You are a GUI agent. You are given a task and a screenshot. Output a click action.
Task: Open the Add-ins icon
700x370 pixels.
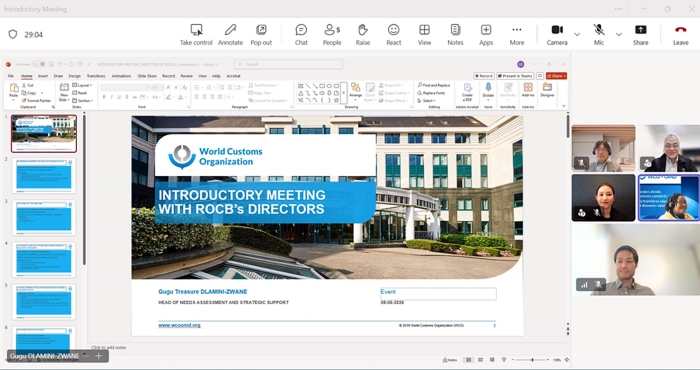pos(528,87)
